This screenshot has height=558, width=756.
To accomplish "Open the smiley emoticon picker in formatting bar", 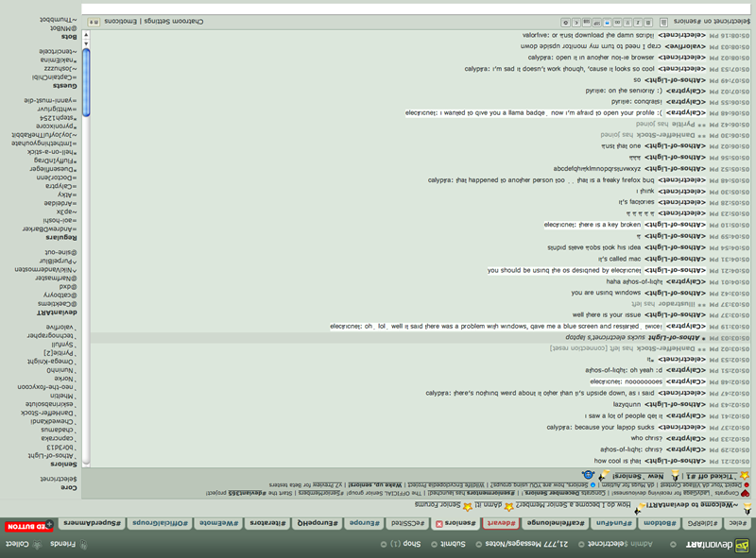I will point(565,22).
